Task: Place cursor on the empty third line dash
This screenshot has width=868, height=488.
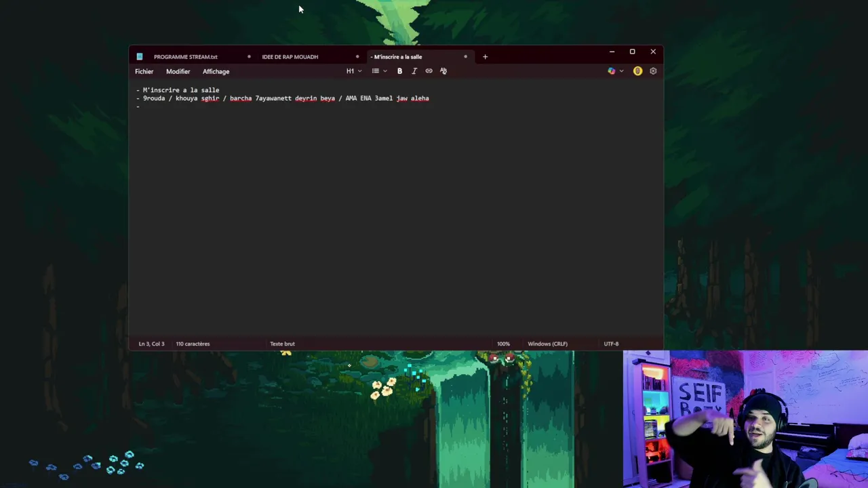Action: [x=138, y=106]
